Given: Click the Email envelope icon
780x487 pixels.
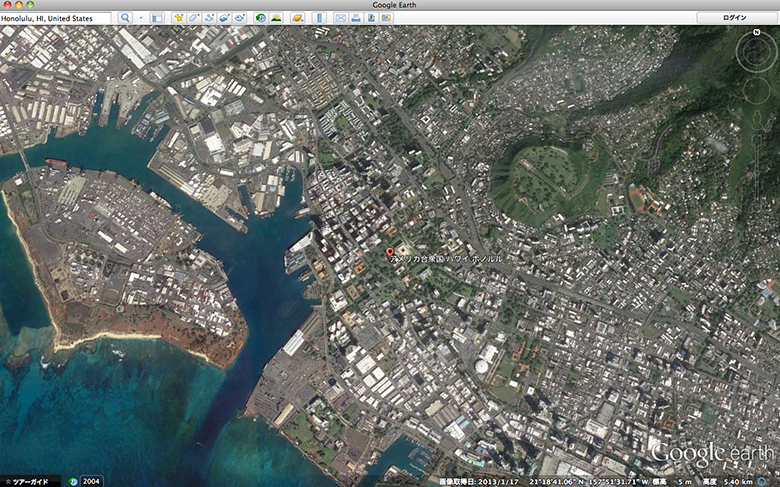Looking at the screenshot, I should tap(340, 18).
